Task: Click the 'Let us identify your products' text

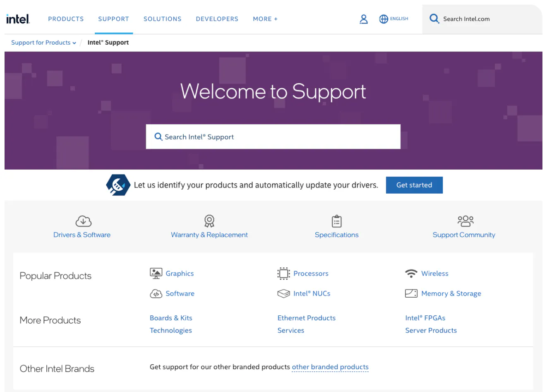Action: click(x=256, y=185)
